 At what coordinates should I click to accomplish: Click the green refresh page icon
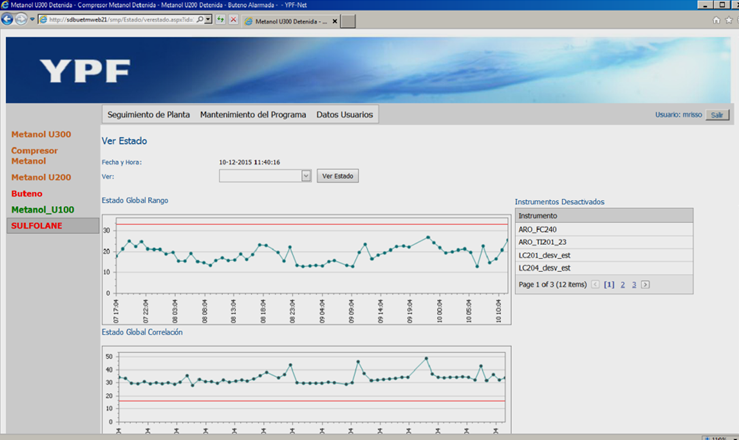[x=220, y=20]
